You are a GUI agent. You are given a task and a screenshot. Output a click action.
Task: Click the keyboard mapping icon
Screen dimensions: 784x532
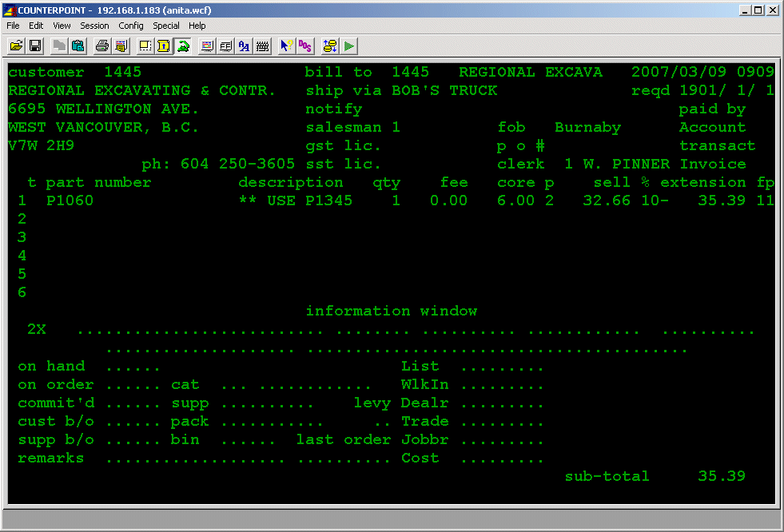coord(262,46)
